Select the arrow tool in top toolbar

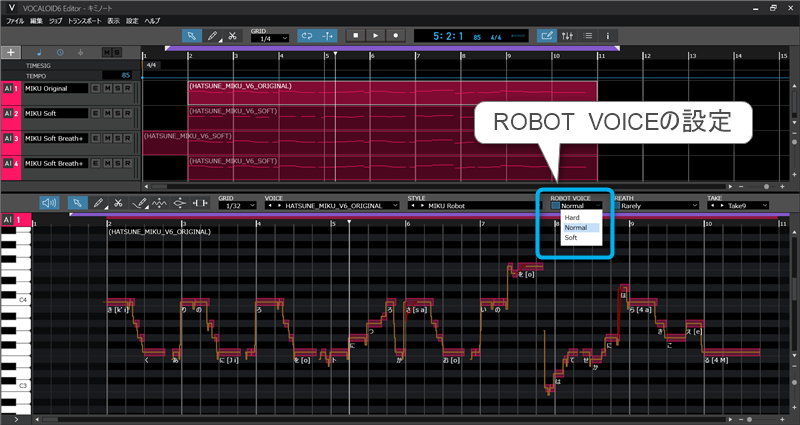192,36
